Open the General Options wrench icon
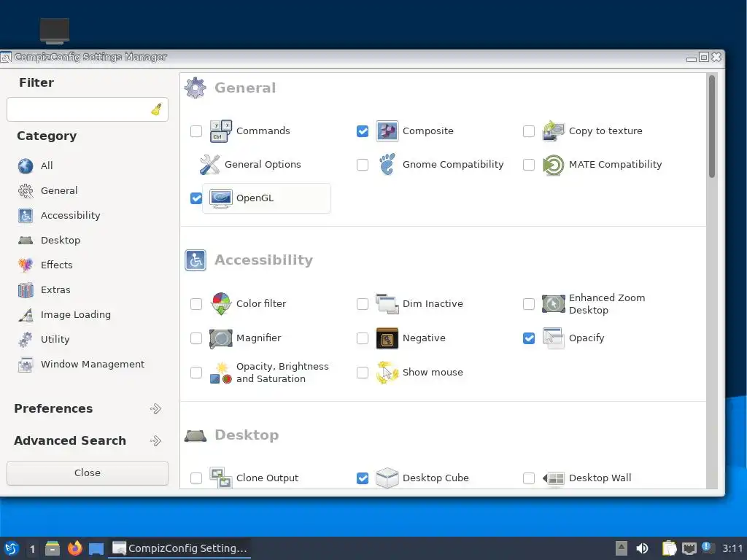The width and height of the screenshot is (747, 560). tap(209, 165)
